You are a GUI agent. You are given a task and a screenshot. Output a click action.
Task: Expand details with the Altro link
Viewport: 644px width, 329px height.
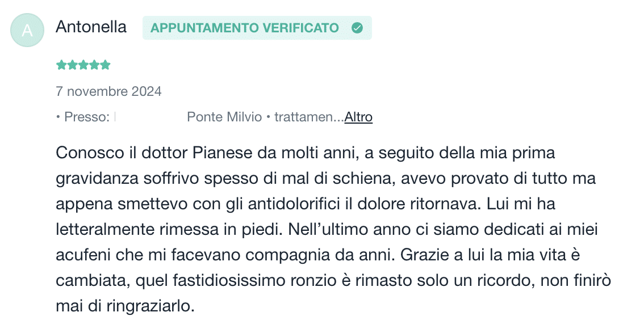coord(358,117)
